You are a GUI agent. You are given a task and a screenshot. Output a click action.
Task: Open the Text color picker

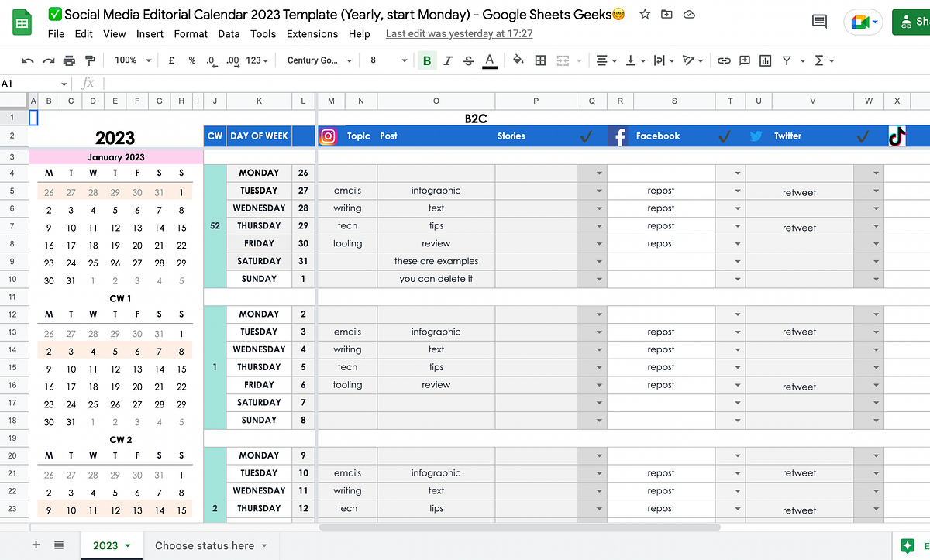(489, 60)
